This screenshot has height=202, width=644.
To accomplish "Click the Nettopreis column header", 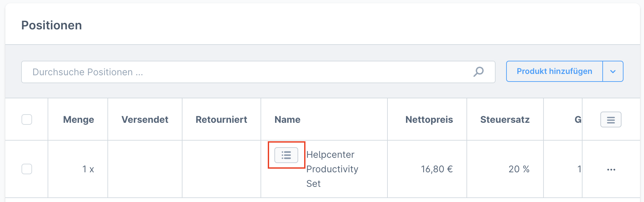I will (429, 119).
